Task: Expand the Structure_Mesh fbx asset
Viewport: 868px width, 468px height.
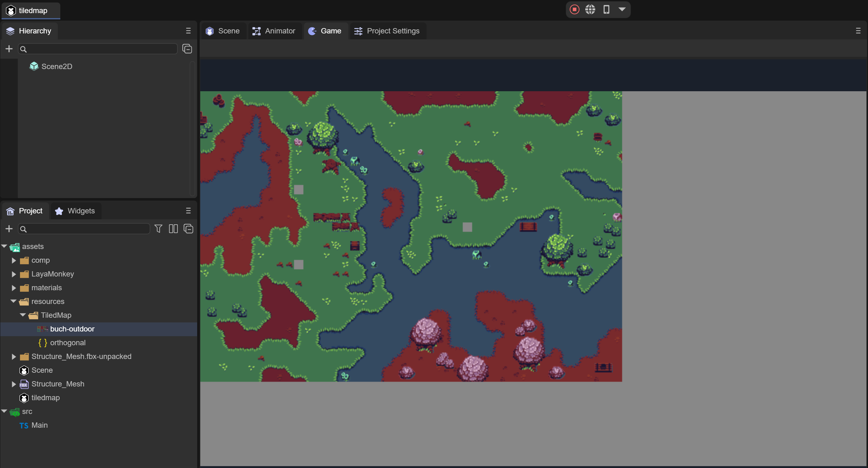Action: coord(14,384)
